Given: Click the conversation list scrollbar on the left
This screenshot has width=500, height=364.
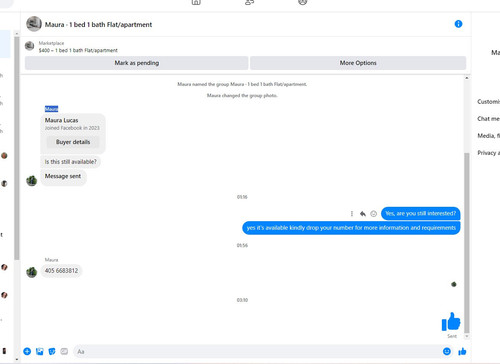Looking at the screenshot, I should tap(17, 148).
